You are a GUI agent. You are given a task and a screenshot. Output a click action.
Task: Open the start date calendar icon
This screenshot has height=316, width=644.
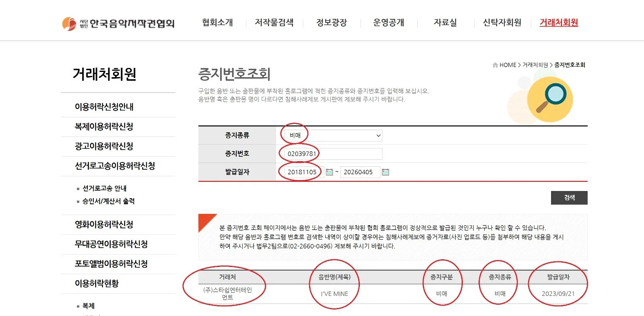point(329,172)
